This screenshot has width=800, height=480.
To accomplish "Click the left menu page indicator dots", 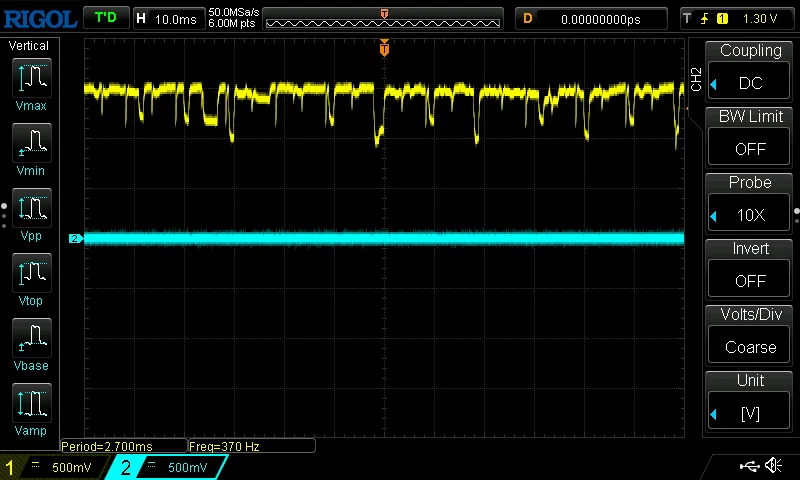I will [x=4, y=216].
